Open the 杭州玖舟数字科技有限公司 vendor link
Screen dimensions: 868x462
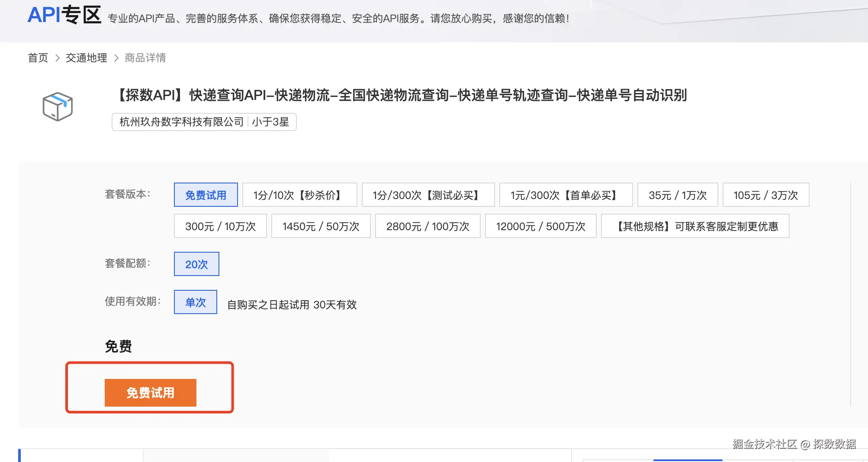point(182,122)
